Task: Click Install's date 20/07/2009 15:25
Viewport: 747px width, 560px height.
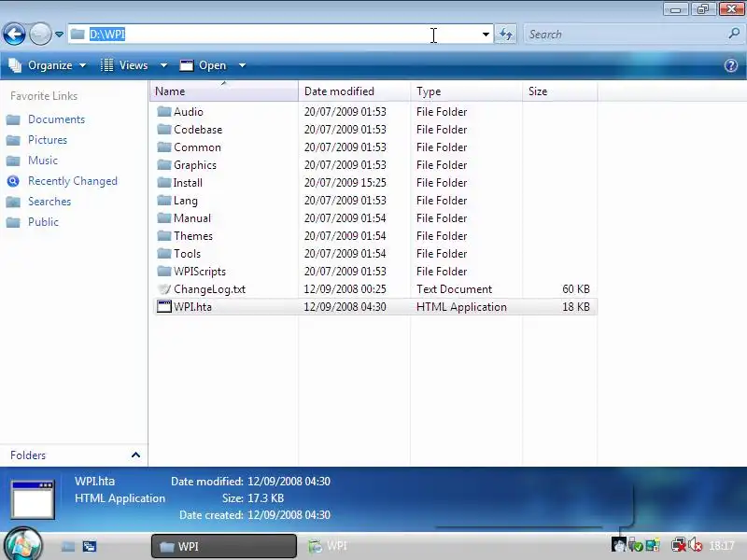Action: point(345,182)
